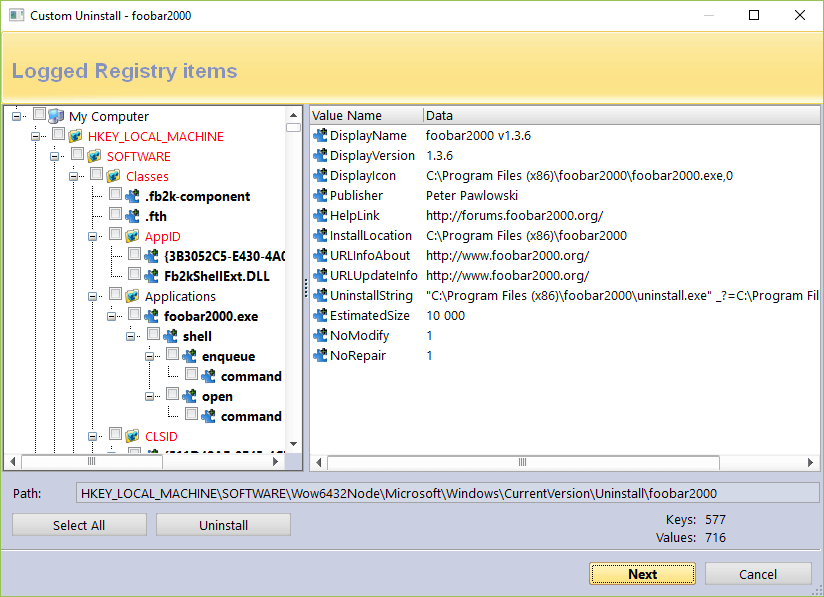The width and height of the screenshot is (824, 597).
Task: Collapse the HKEY_LOCAL_MACHINE node
Action: click(36, 136)
